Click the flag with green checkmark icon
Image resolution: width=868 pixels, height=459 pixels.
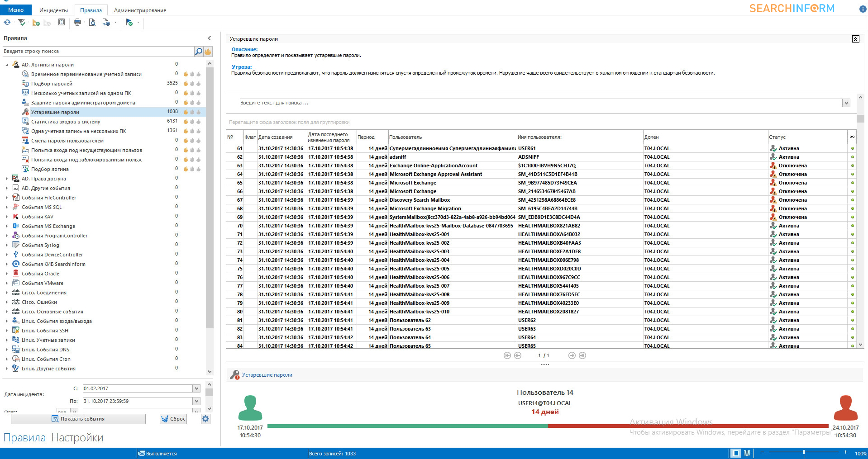point(129,22)
